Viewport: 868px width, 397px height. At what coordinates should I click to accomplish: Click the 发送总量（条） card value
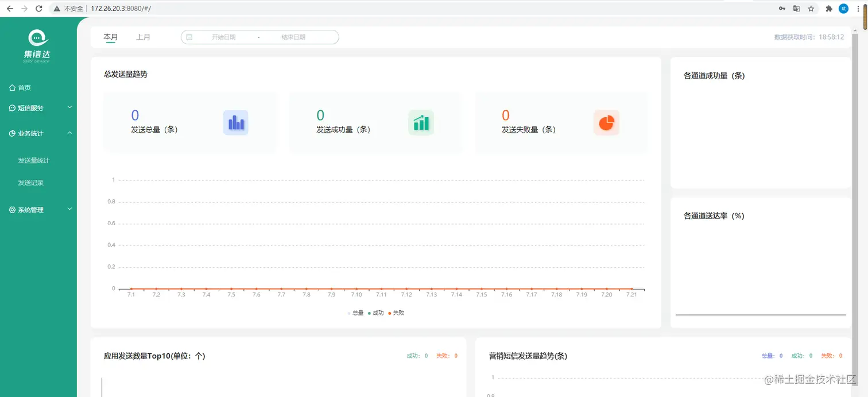click(x=135, y=115)
